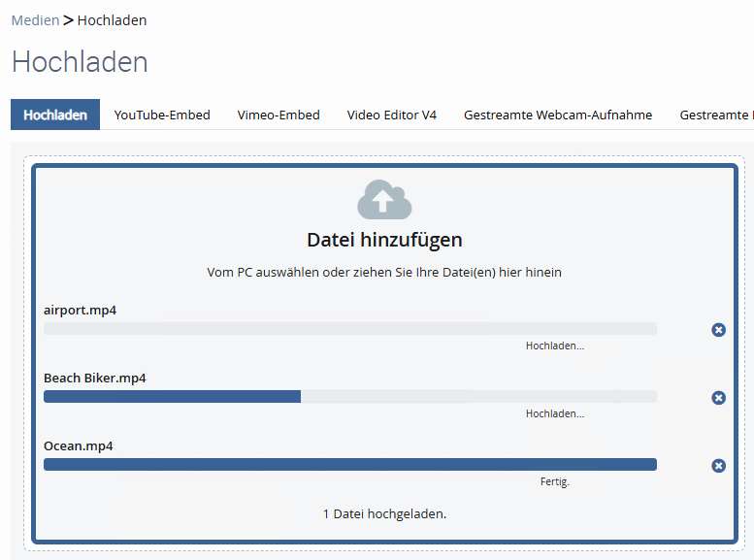Click 'Vom PC auswählen' upload text
The image size is (754, 560).
point(384,273)
